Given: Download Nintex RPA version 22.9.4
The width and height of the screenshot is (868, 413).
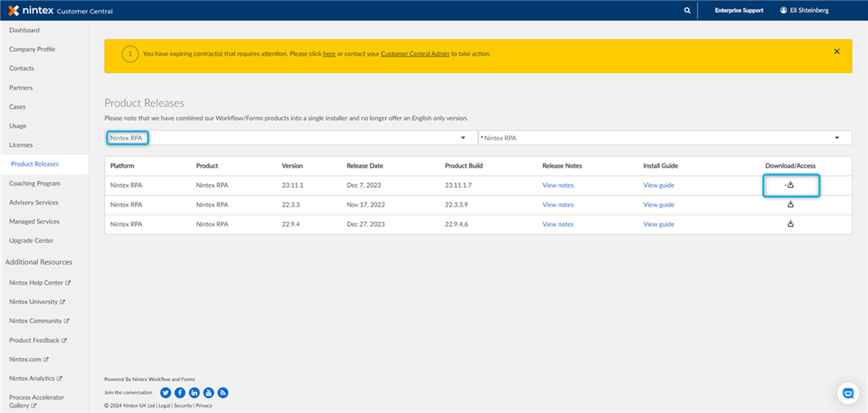Looking at the screenshot, I should click(x=791, y=223).
